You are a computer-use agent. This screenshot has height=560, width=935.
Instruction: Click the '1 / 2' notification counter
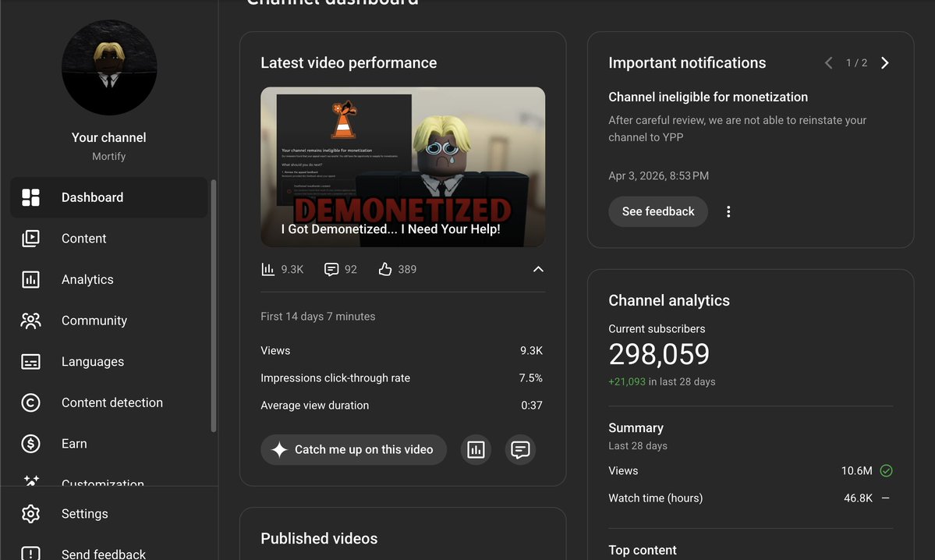856,62
